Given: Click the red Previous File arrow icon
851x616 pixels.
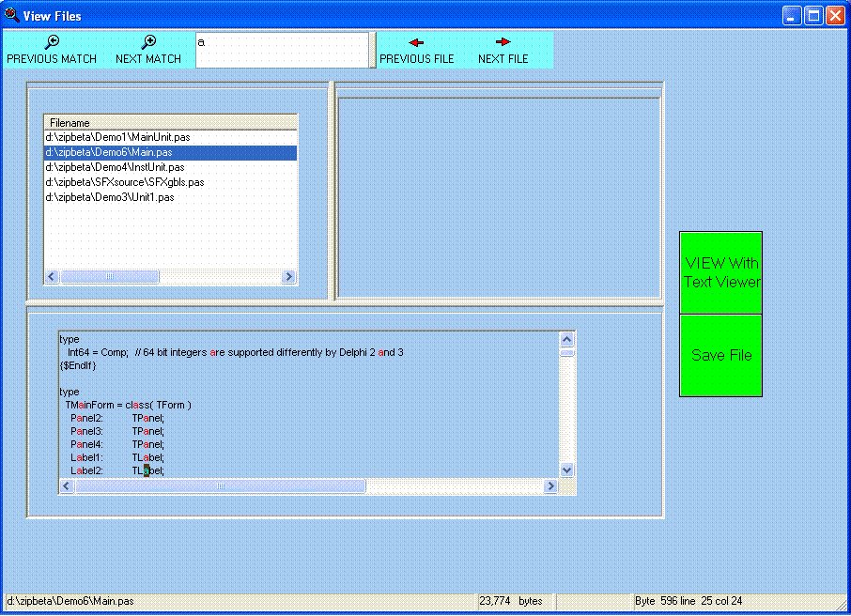Looking at the screenshot, I should pos(416,42).
